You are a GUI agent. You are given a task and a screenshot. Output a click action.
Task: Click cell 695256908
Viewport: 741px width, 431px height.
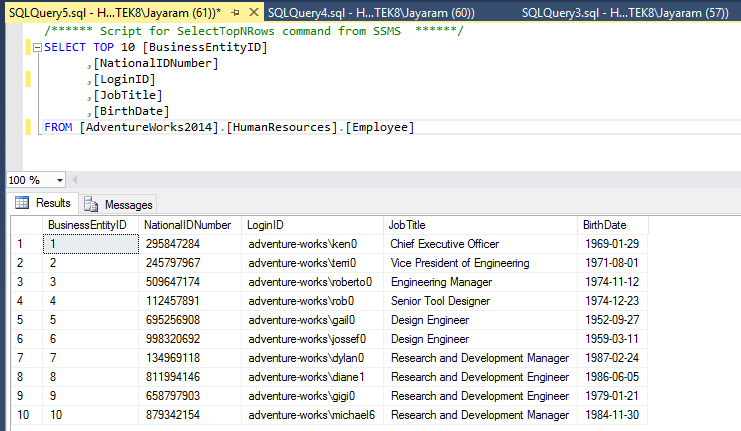(x=190, y=320)
